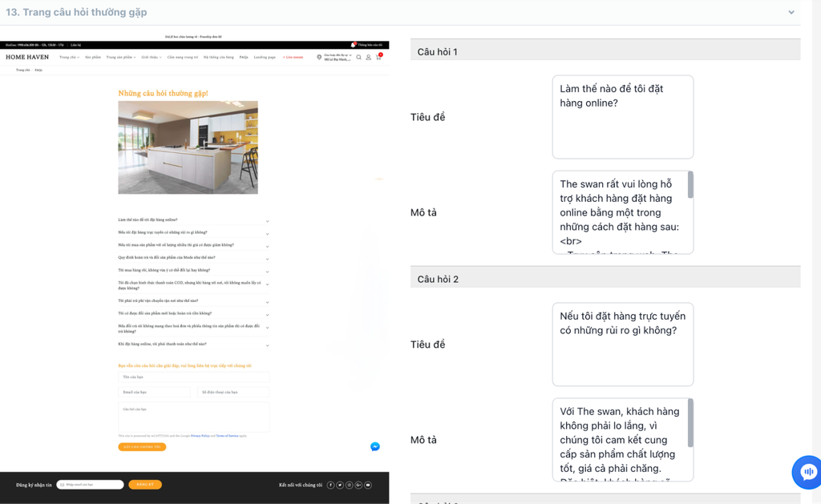Image resolution: width=821 pixels, height=504 pixels.
Task: Open the Trang chủ dropdown menu
Action: tap(69, 58)
